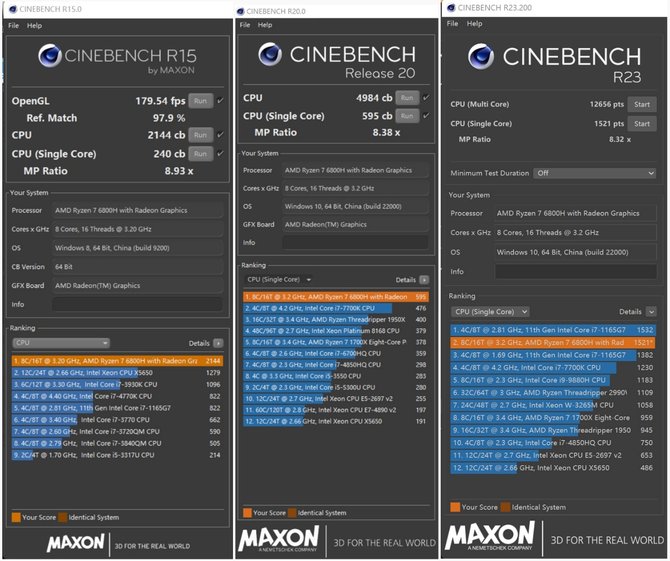Open Help menu in Cinebench R23 window
670x561 pixels.
click(474, 23)
